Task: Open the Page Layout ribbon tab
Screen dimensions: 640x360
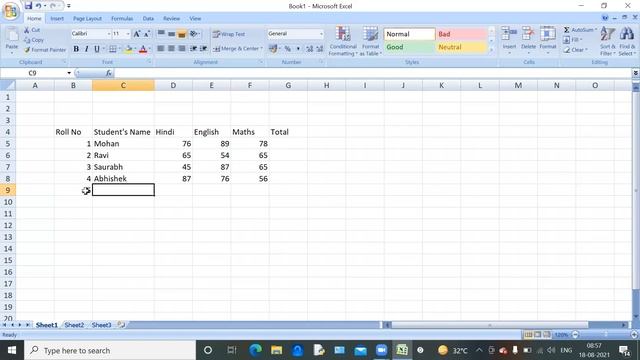Action: point(87,19)
